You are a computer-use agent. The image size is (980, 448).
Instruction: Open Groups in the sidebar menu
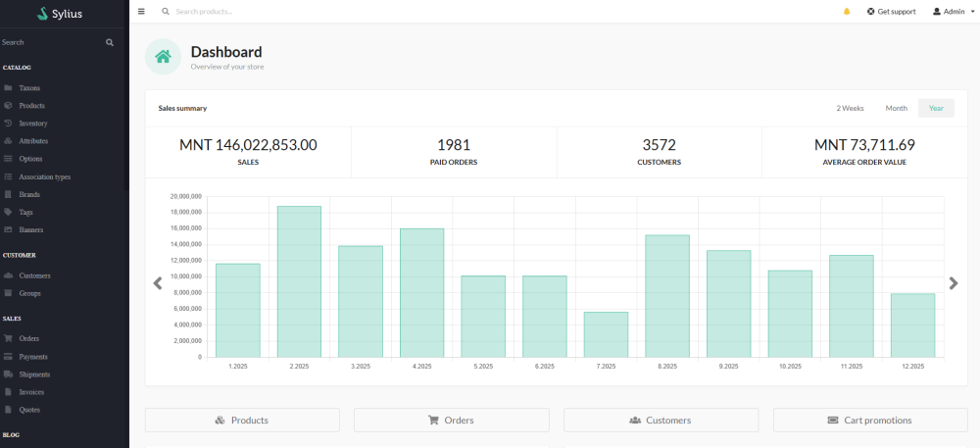tap(30, 293)
